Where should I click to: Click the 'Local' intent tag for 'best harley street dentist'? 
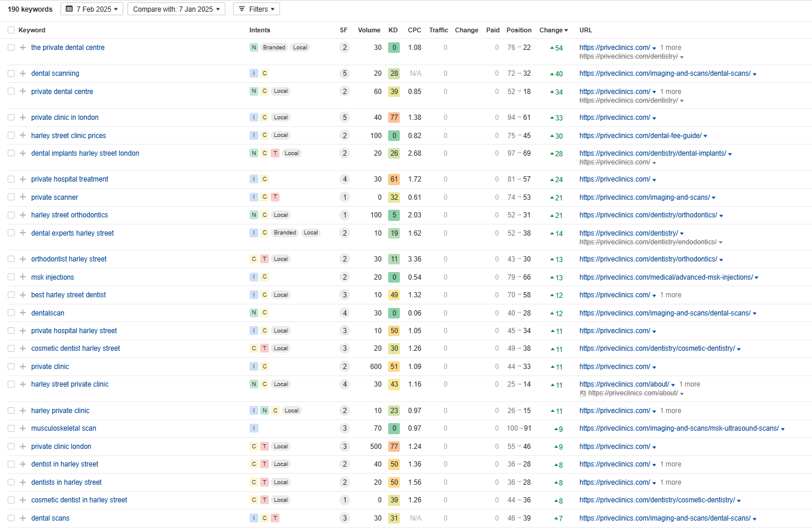281,295
